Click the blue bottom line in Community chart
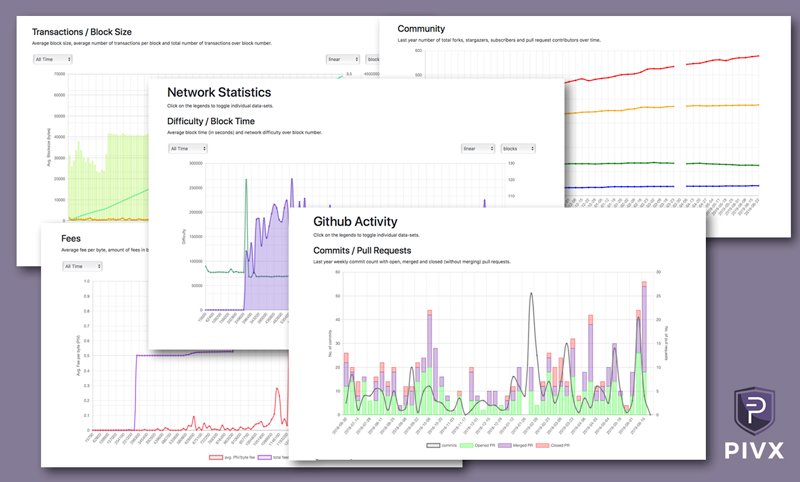 coord(663,187)
